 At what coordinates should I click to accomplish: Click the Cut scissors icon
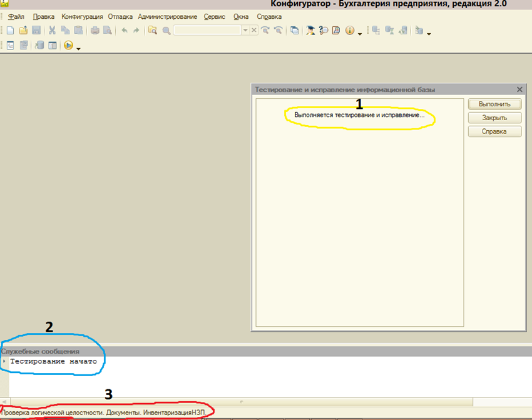pyautogui.click(x=52, y=30)
